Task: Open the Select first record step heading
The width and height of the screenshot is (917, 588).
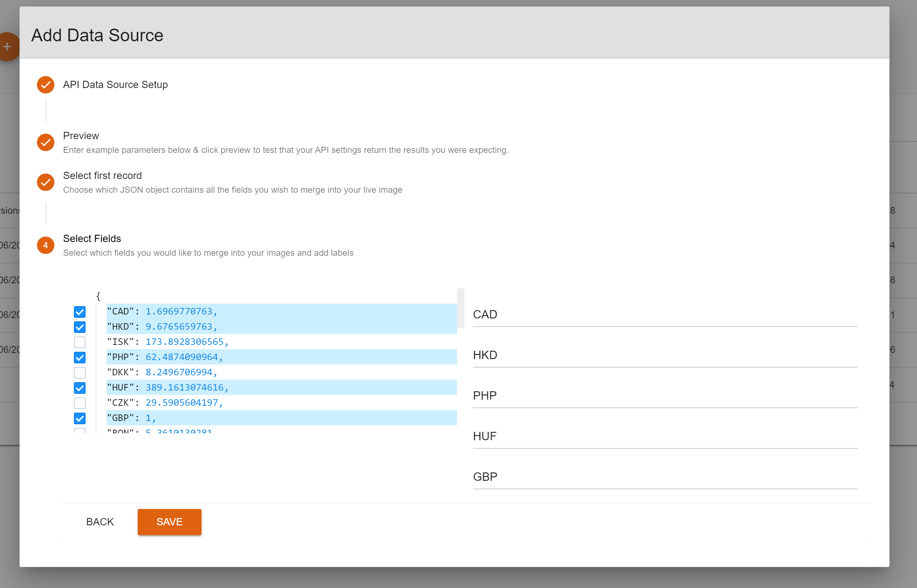Action: pos(102,176)
